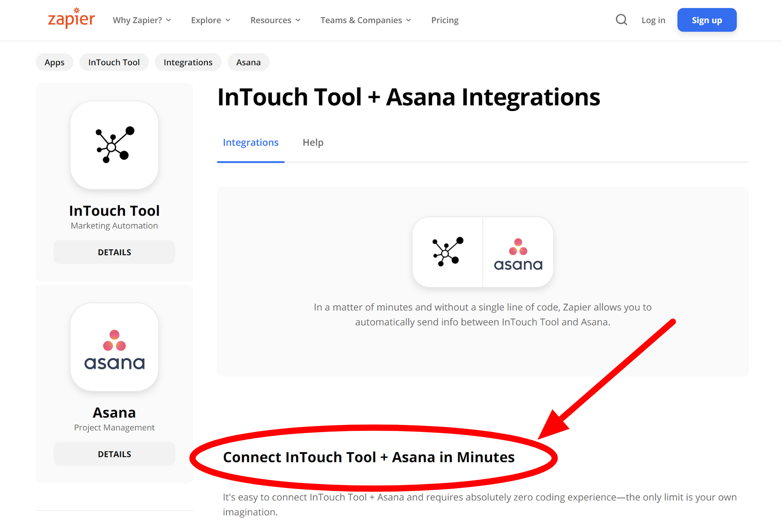The width and height of the screenshot is (782, 532).
Task: Go to the Pricing page
Action: (445, 20)
